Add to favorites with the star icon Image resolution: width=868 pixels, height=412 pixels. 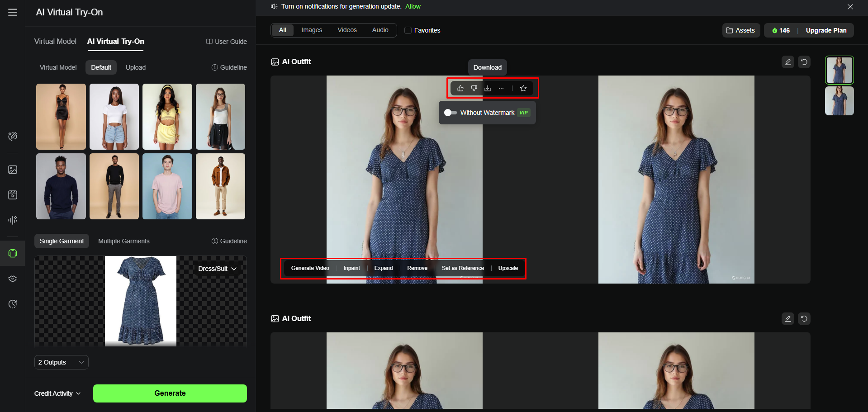[x=523, y=88]
